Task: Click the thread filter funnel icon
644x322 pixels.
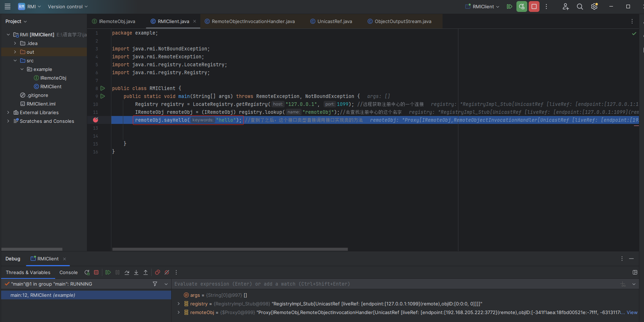Action: point(155,284)
